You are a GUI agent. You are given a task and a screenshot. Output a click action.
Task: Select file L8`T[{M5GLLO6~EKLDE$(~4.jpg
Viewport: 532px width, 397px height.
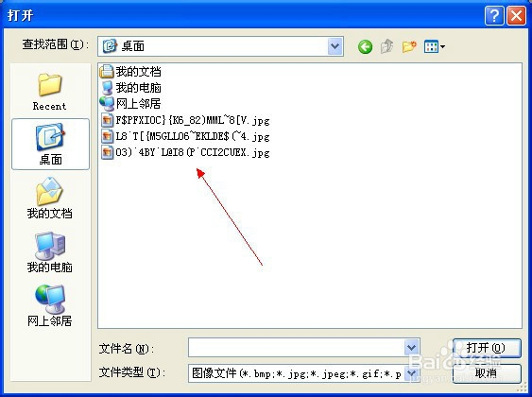click(x=185, y=136)
